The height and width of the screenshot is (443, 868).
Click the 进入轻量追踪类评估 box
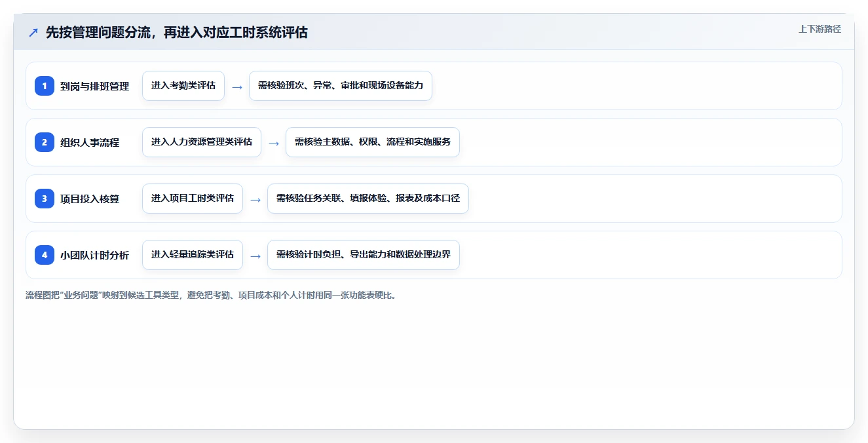point(193,255)
